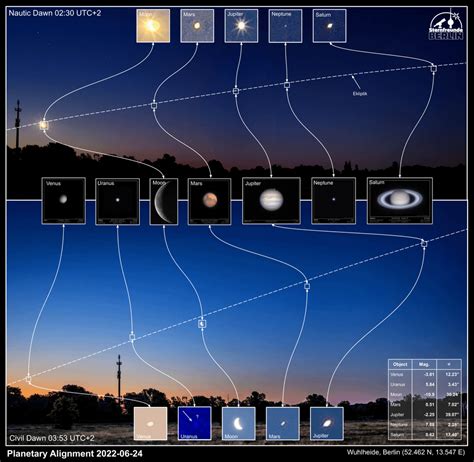Click the crescent Moon telescope image

[164, 201]
